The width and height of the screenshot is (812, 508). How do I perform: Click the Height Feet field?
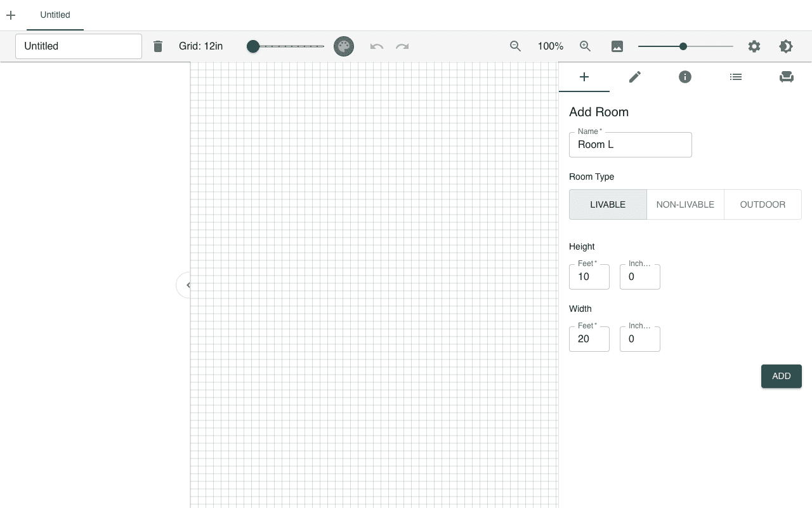coord(589,277)
